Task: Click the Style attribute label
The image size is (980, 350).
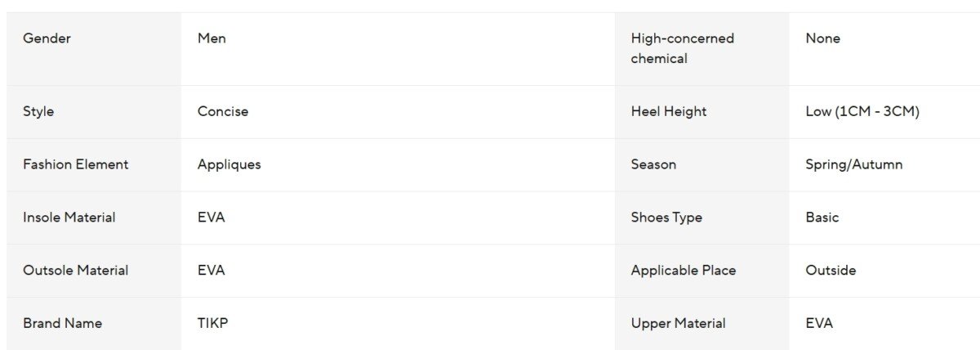Action: pos(38,111)
